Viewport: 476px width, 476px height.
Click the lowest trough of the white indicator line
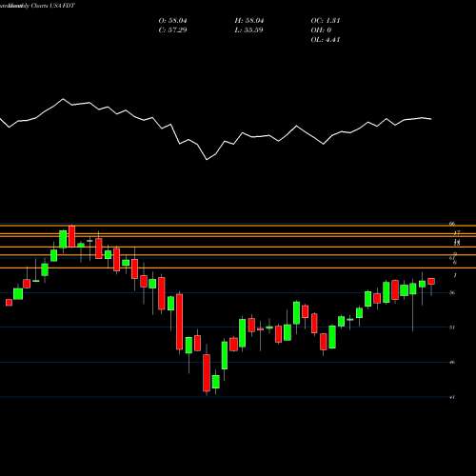[x=207, y=159]
